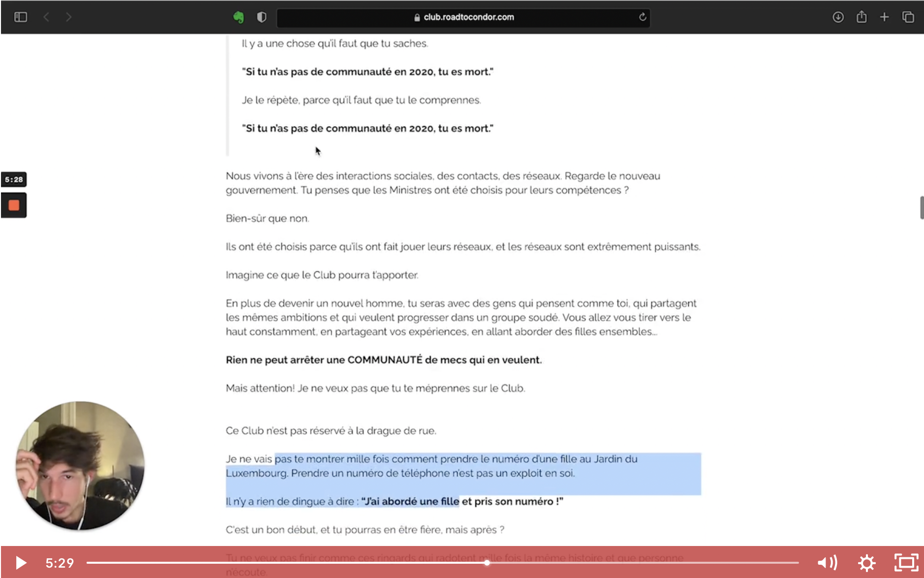Click "Ils ont été choisis" sentence
The height and width of the screenshot is (578, 924).
click(x=463, y=247)
